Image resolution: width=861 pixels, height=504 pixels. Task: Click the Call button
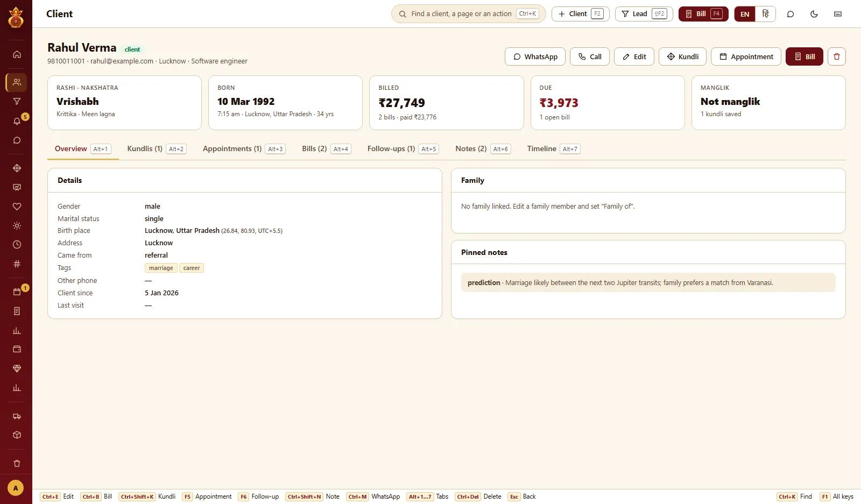tap(590, 56)
